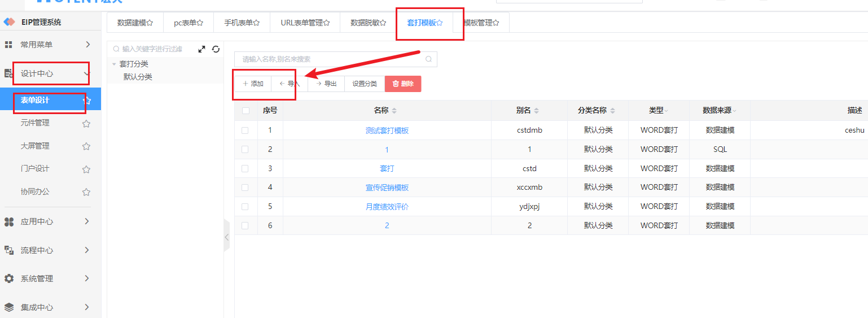Check the row with alias 1

pyautogui.click(x=245, y=150)
